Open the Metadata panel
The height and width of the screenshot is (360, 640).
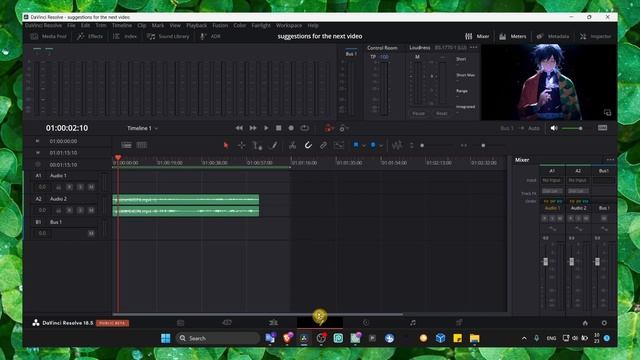click(553, 36)
